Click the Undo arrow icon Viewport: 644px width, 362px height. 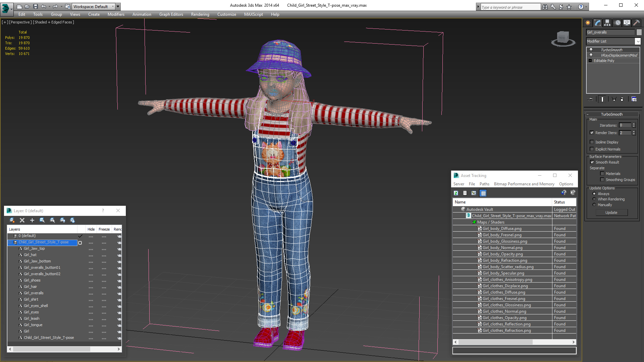tap(44, 6)
